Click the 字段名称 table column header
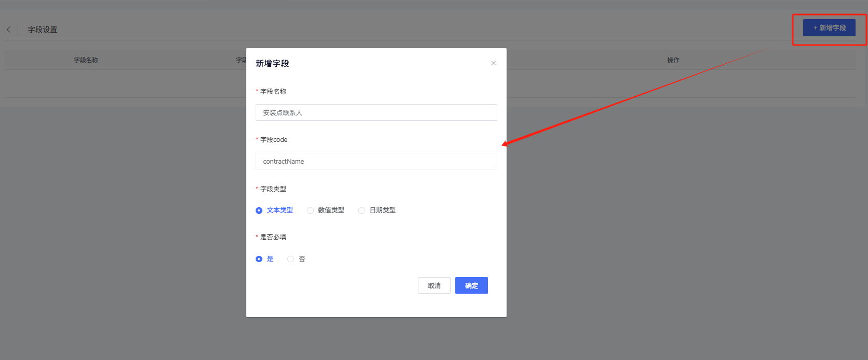Image resolution: width=868 pixels, height=360 pixels. 86,60
